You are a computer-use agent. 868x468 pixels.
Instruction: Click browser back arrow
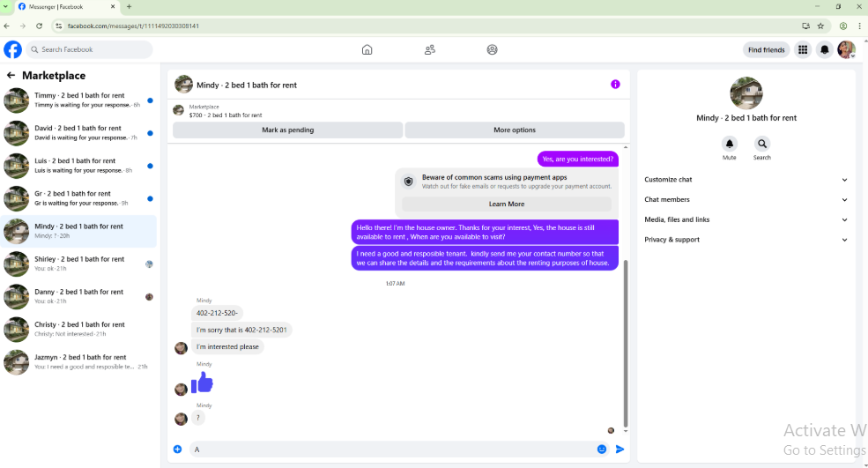click(x=7, y=26)
